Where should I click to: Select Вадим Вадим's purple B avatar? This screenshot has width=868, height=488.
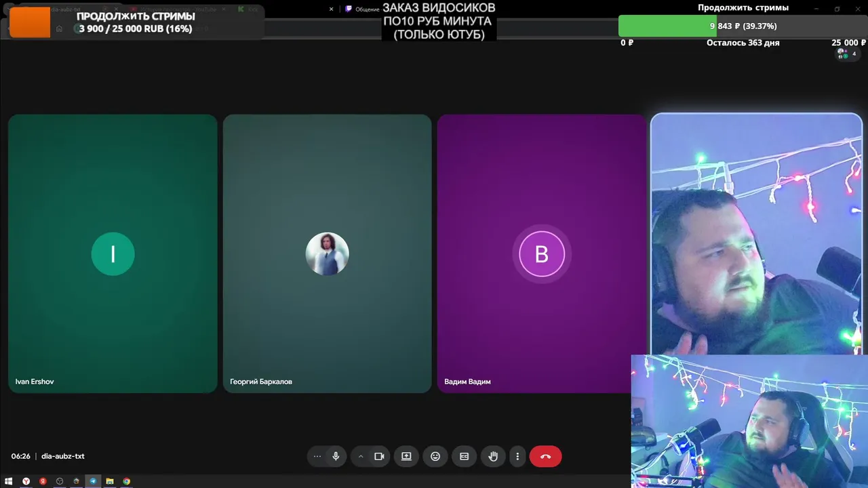[541, 254]
